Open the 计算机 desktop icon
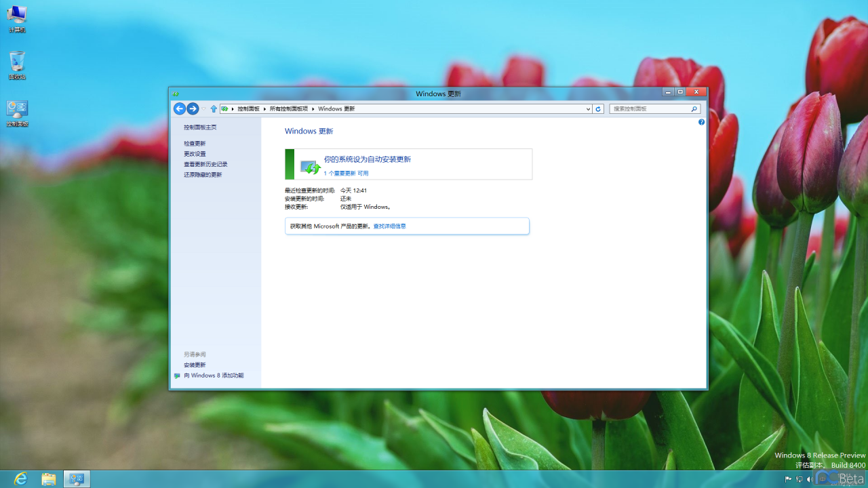Screen dimensions: 868x488 pos(17,19)
